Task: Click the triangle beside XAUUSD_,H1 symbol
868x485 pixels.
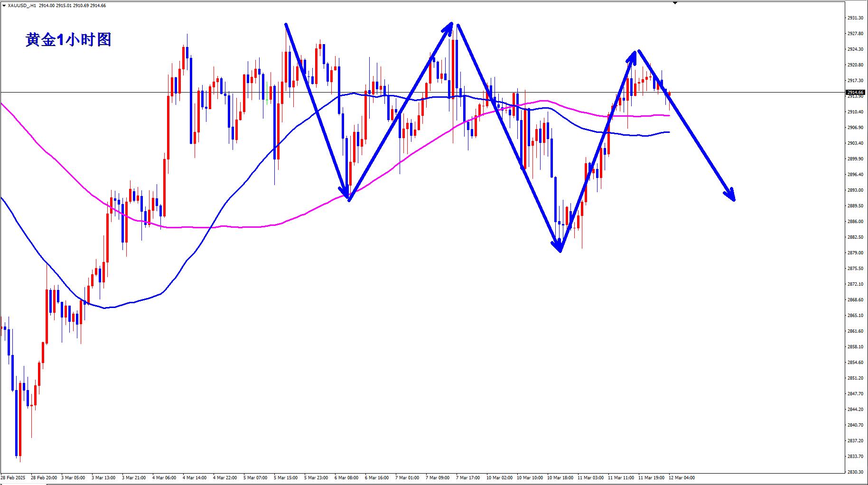Action: 4,6
